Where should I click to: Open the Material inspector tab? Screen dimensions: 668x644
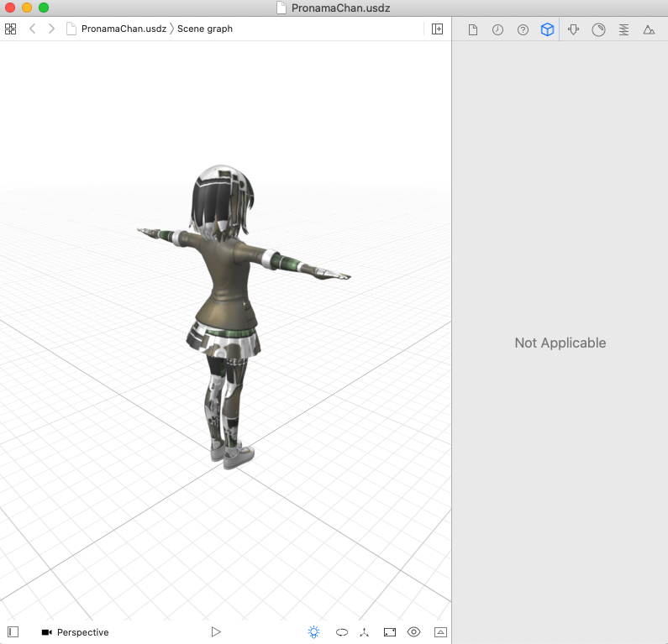[598, 29]
